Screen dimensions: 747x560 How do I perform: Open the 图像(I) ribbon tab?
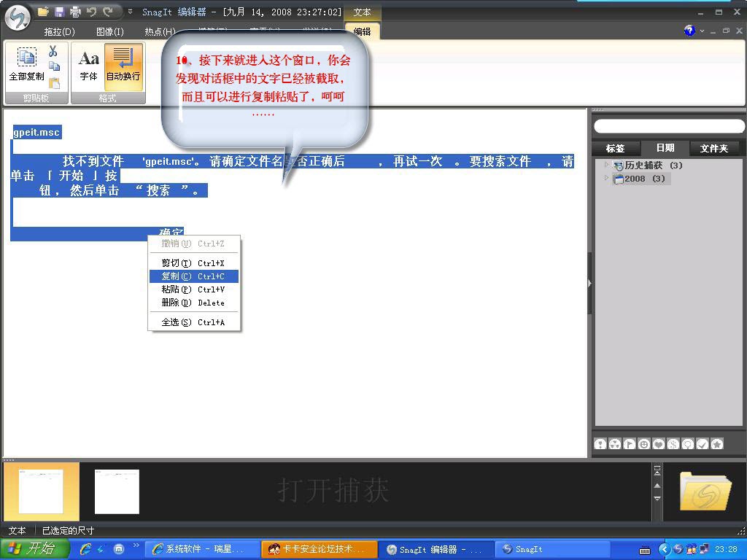110,32
